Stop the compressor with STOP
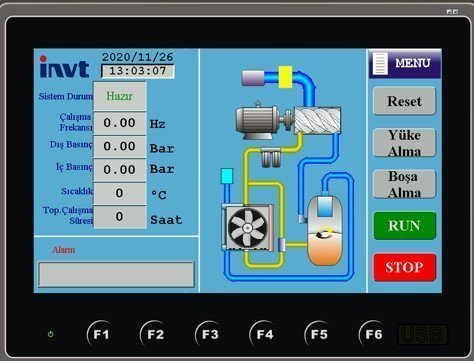The height and width of the screenshot is (361, 474). point(405,267)
